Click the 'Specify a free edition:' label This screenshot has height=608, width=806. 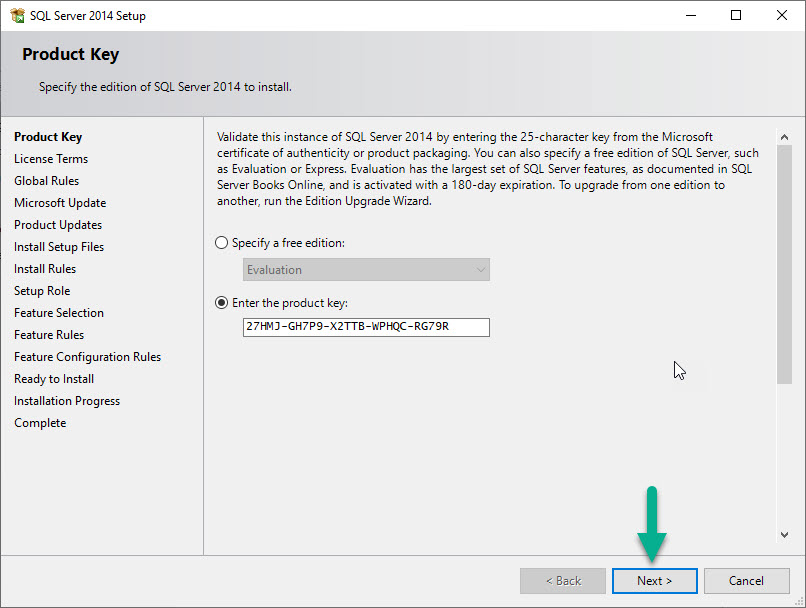pos(288,243)
